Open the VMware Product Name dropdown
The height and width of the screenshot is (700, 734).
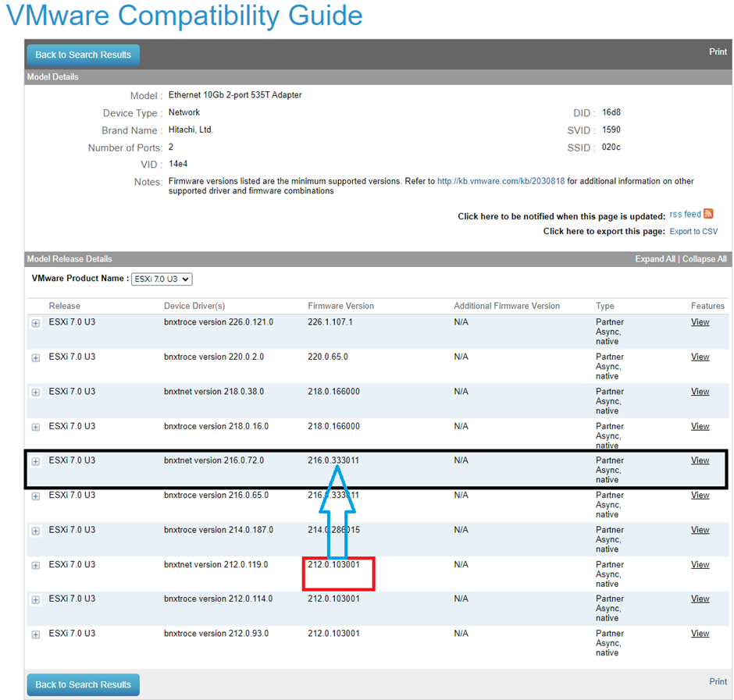162,279
